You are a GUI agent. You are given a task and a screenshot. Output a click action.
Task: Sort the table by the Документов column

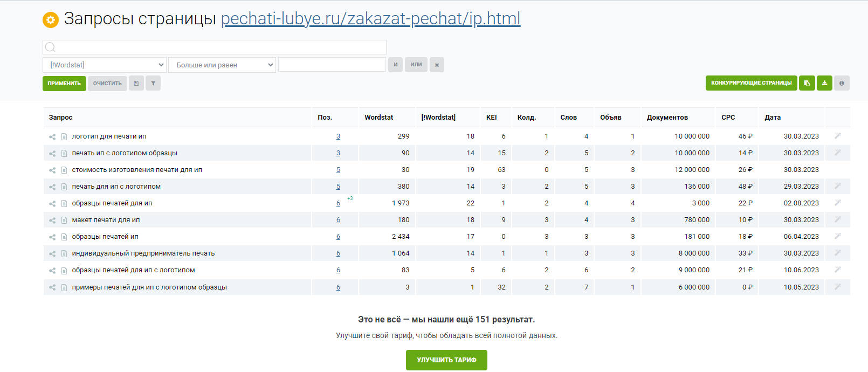point(667,118)
